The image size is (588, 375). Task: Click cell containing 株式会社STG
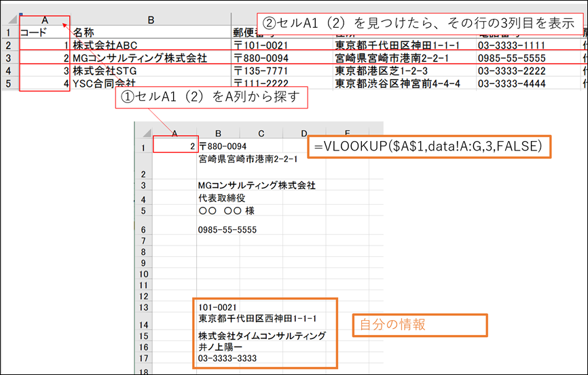[151, 71]
